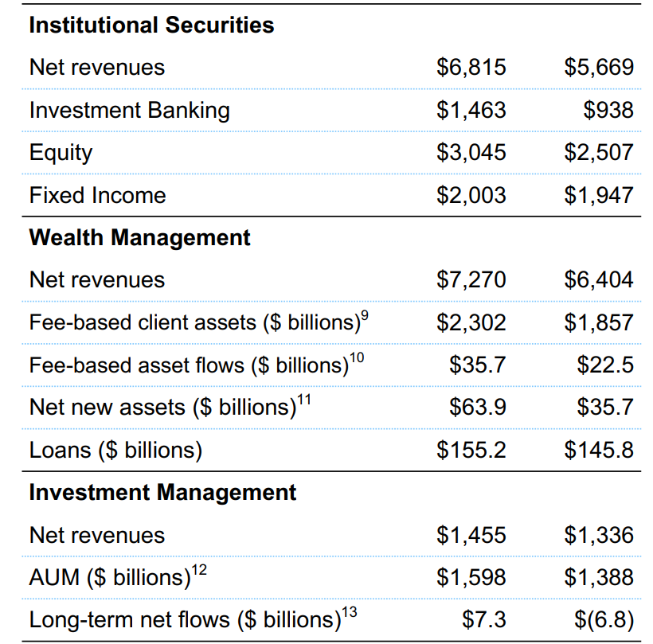Select the Equity value $3,045

click(x=471, y=152)
